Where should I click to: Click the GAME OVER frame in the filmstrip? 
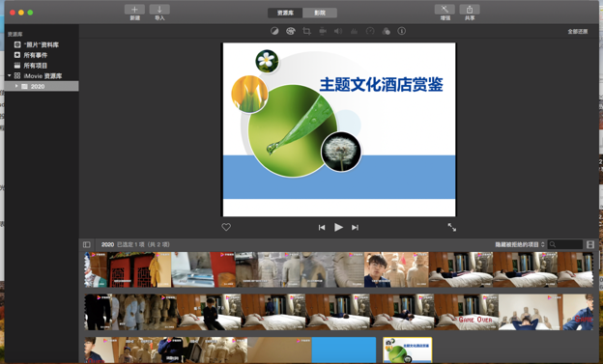coord(466,312)
